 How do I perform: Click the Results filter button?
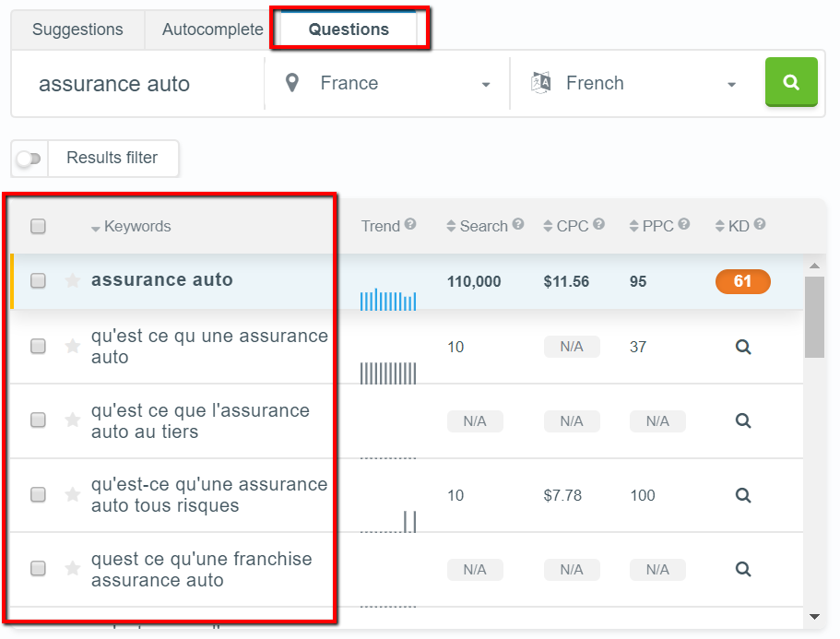tap(112, 158)
